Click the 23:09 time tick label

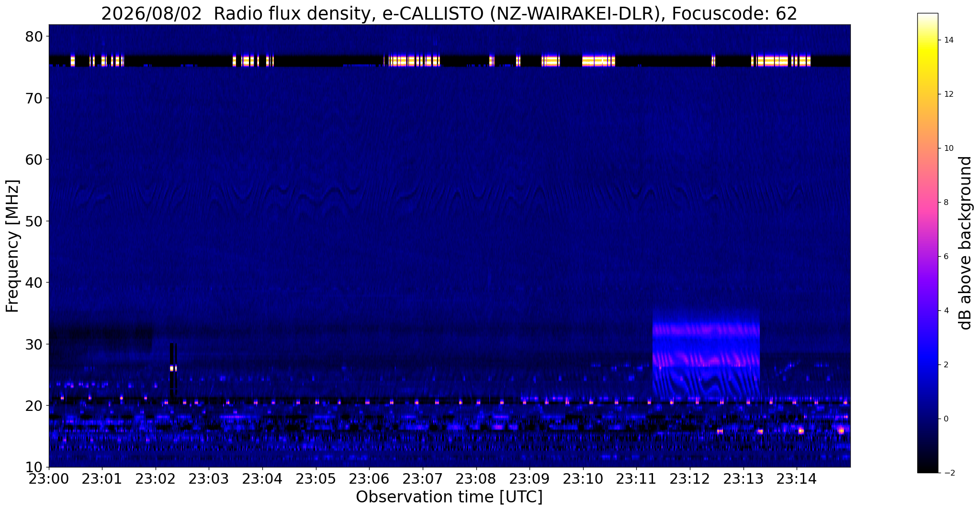coord(529,478)
